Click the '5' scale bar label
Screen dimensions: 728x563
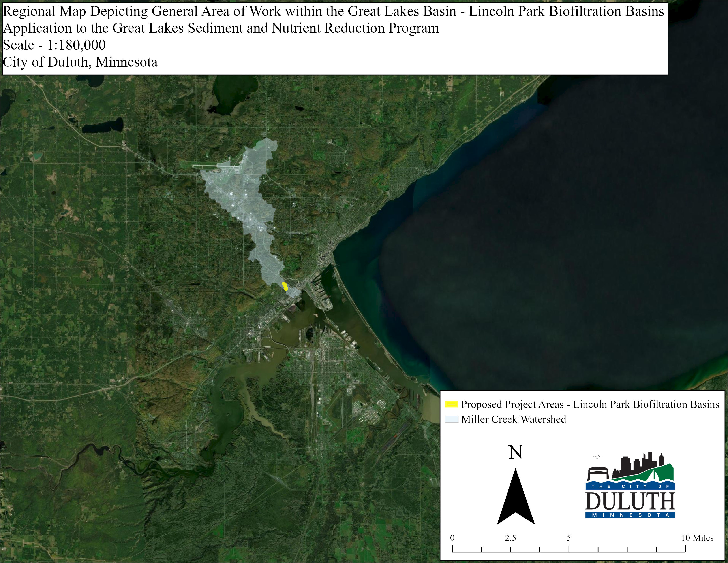[x=569, y=538]
